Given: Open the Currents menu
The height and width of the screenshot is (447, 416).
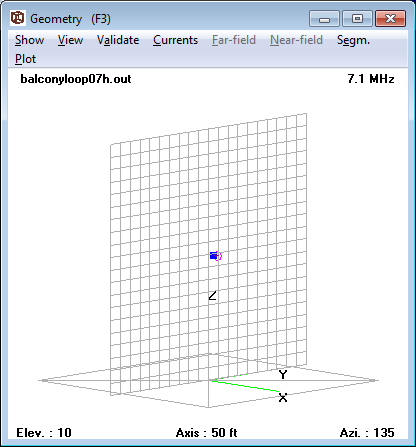Looking at the screenshot, I should pyautogui.click(x=175, y=40).
